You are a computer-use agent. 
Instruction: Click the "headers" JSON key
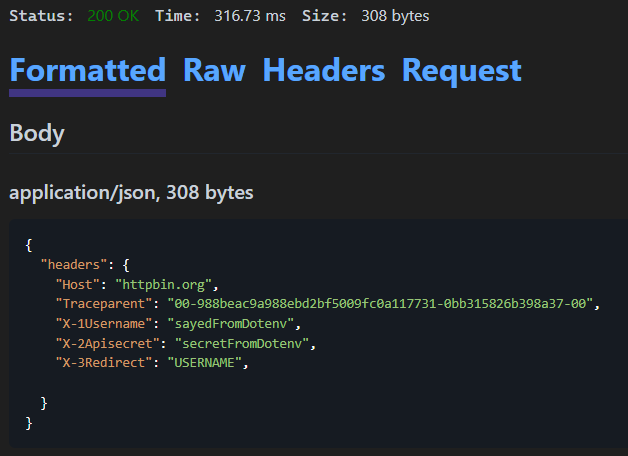74,265
